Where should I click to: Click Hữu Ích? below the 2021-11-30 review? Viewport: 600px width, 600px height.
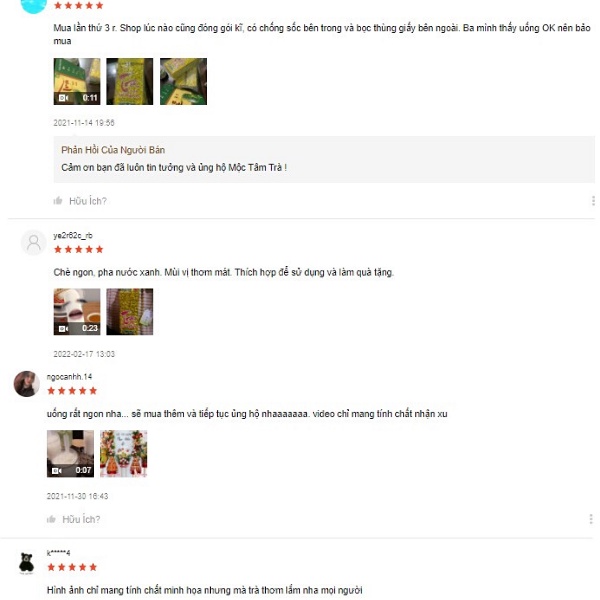pos(81,520)
